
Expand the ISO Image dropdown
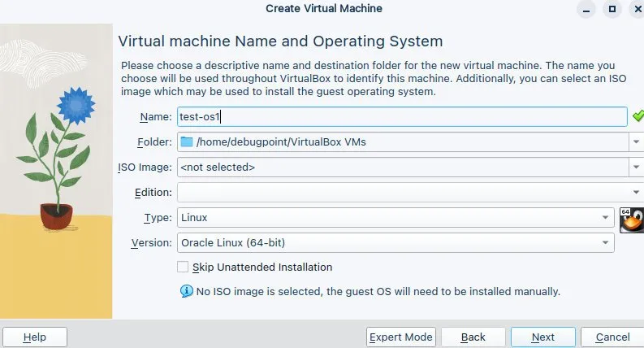pos(636,167)
